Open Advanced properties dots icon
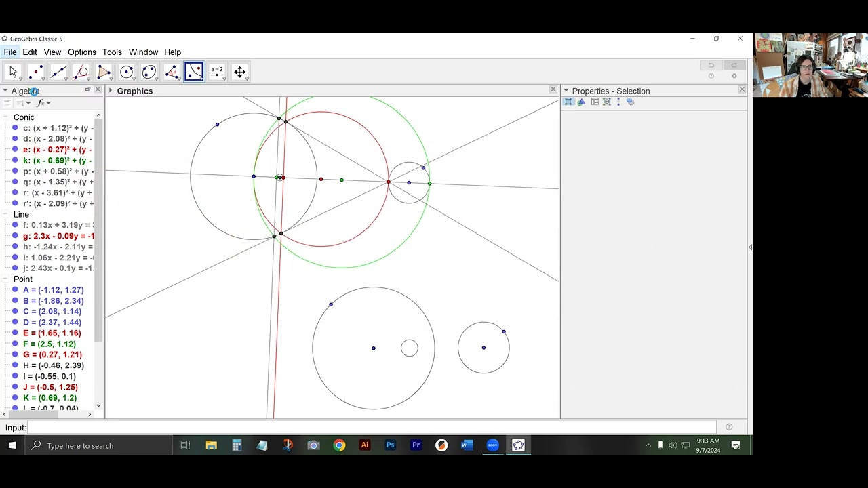 tap(618, 102)
